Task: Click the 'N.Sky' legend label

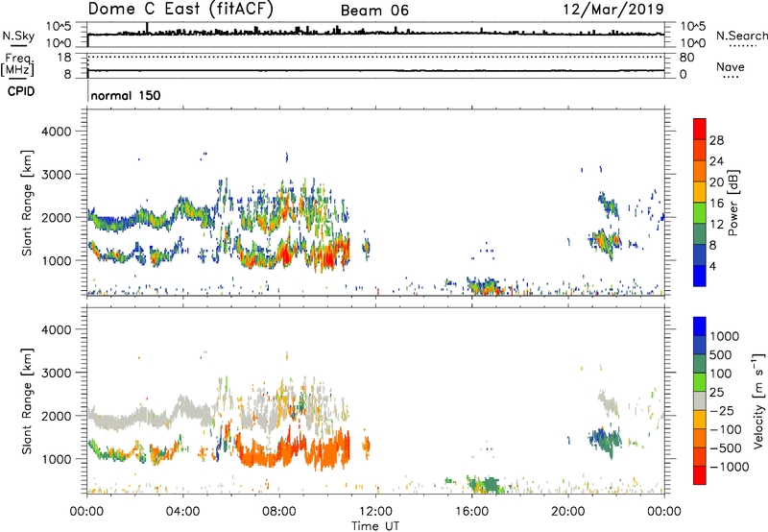Action: tap(18, 36)
